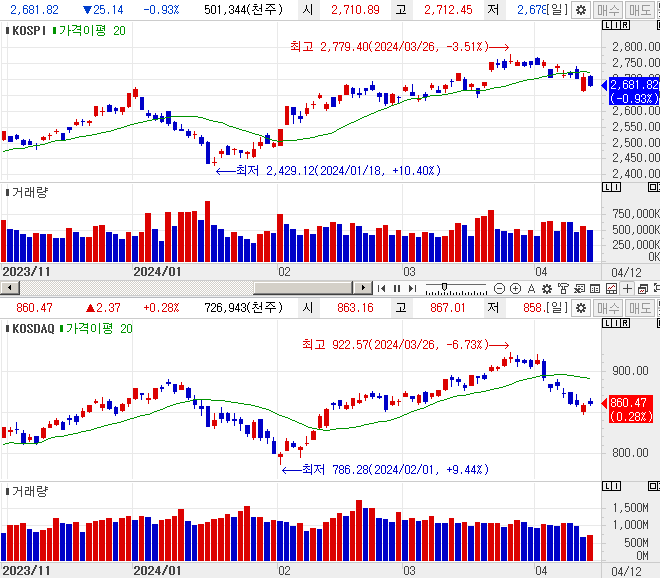Maximize the KOSDAQ volume pane
This screenshot has height=578, width=660.
tap(654, 486)
